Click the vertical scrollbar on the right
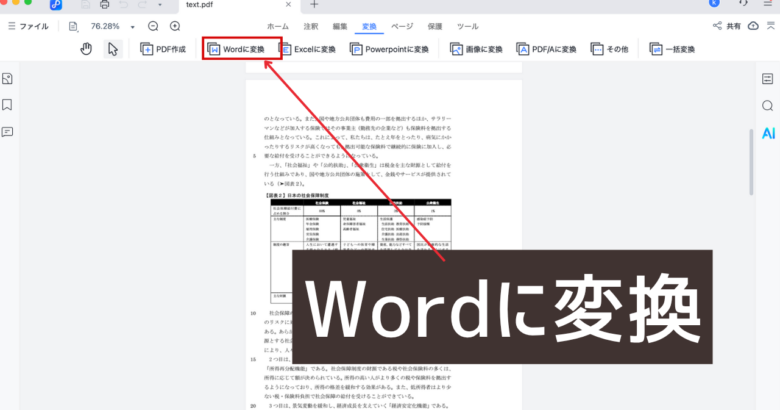This screenshot has width=780, height=410. click(x=752, y=160)
